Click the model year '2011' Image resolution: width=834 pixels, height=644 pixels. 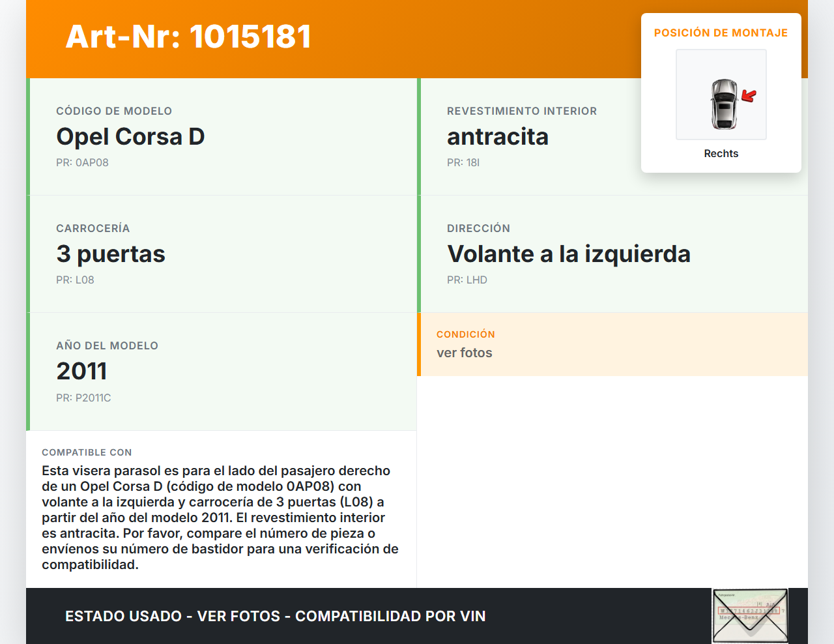tap(81, 372)
